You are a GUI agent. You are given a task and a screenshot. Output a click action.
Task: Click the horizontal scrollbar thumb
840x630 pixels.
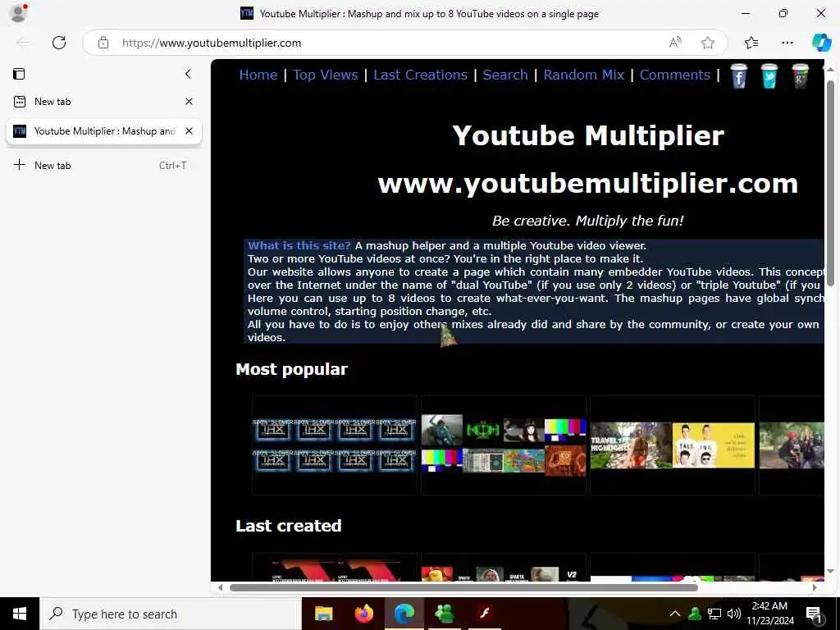pyautogui.click(x=463, y=587)
